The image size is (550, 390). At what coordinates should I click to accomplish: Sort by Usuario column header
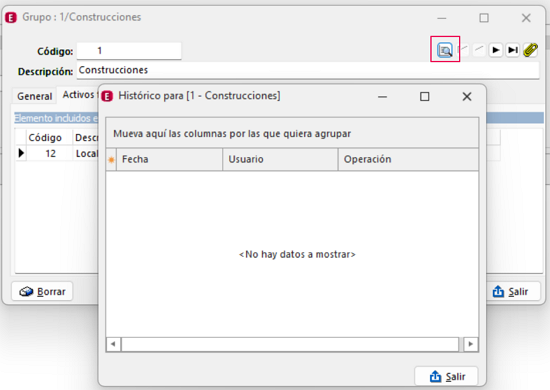coord(280,159)
